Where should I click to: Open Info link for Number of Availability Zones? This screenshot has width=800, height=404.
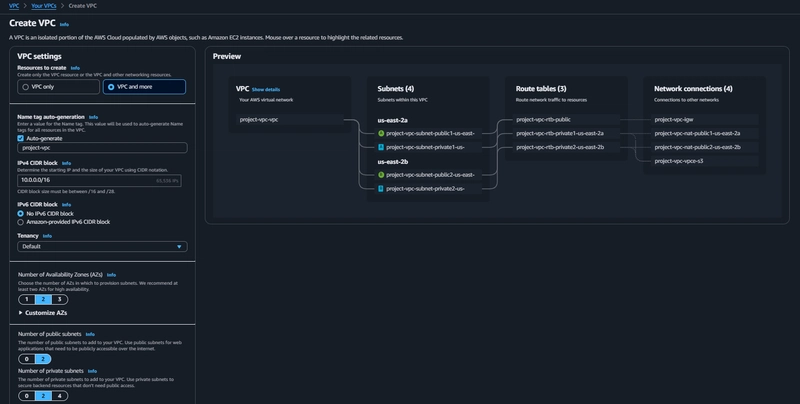[x=111, y=275]
